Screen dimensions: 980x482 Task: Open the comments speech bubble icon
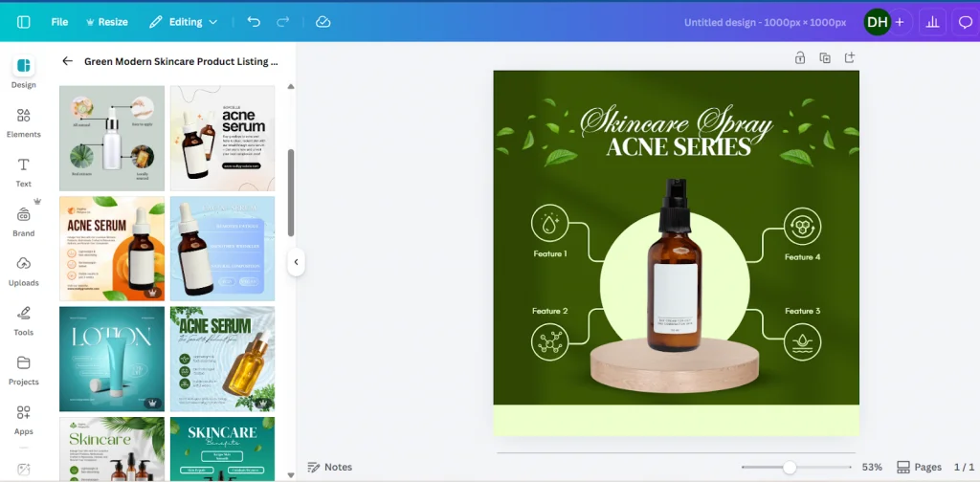coord(965,22)
